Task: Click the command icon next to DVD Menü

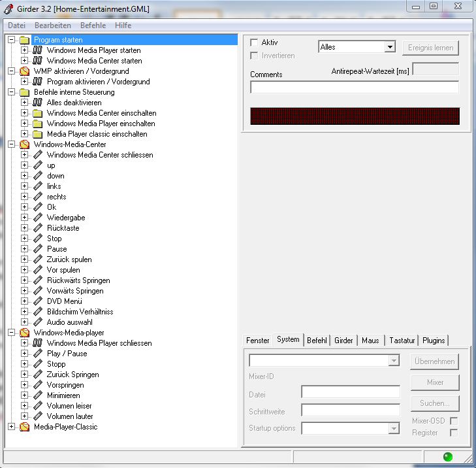Action: point(37,301)
